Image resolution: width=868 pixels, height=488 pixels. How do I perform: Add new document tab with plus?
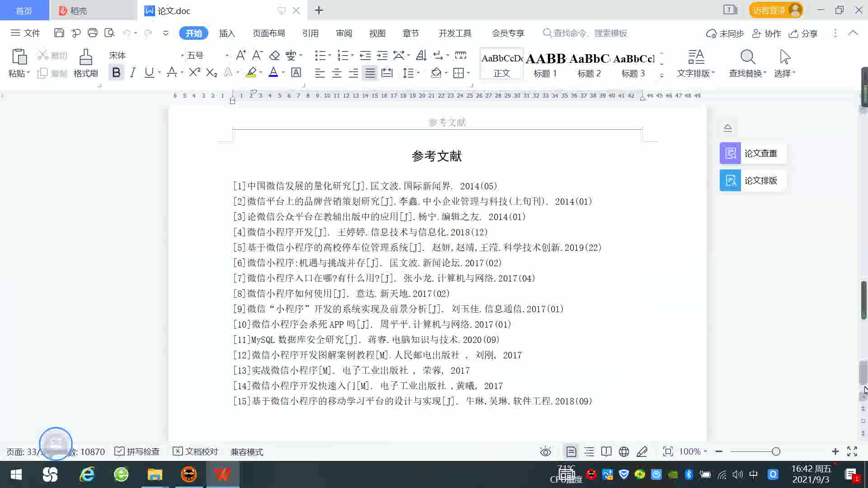[319, 10]
